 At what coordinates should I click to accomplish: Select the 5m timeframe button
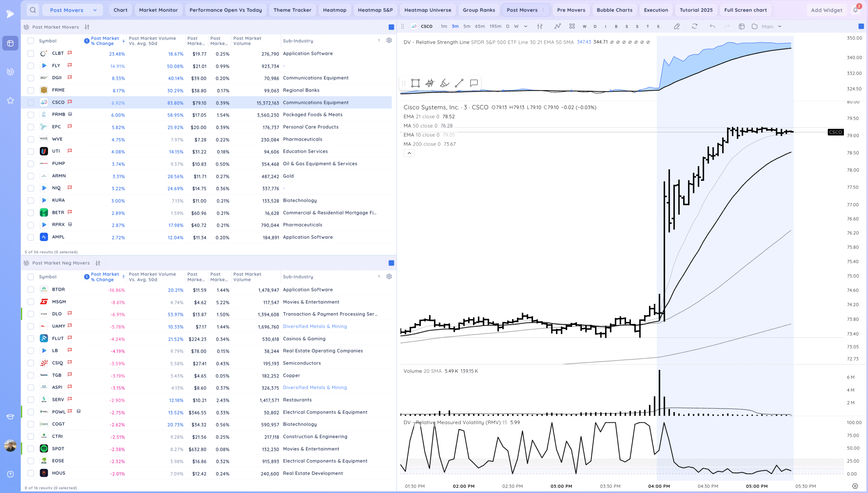467,26
